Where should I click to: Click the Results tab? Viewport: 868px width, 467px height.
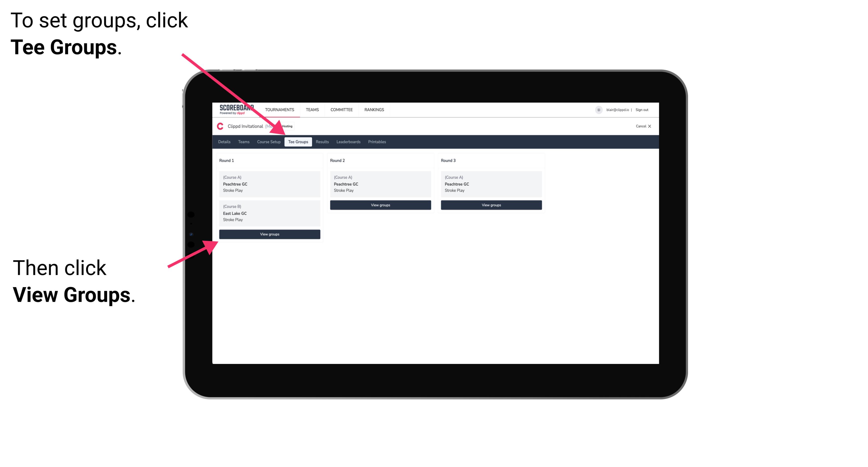pyautogui.click(x=322, y=142)
